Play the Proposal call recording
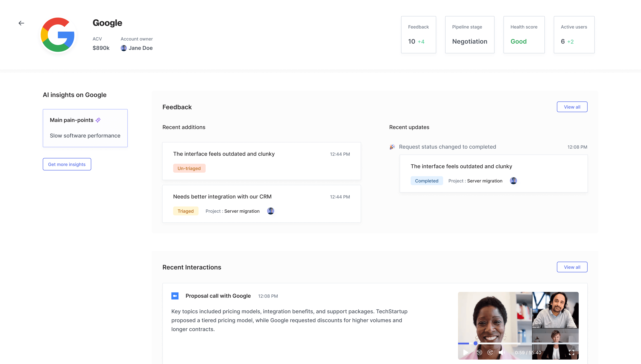 click(465, 352)
